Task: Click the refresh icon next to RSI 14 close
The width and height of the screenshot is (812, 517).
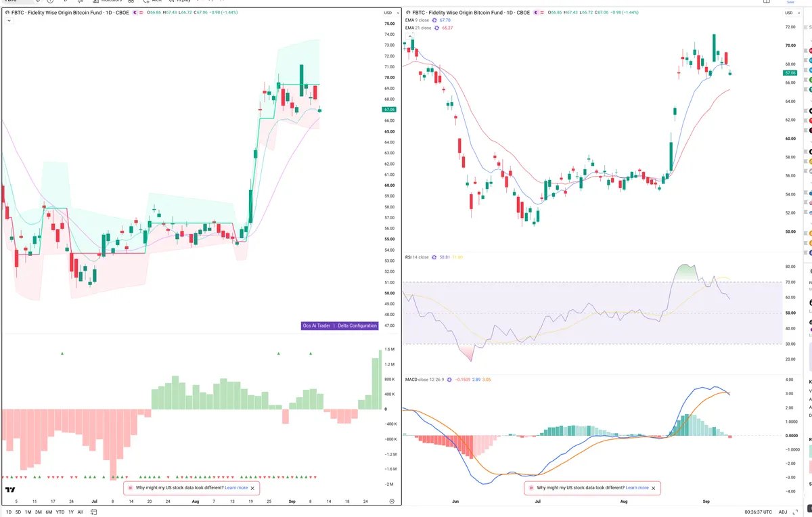Action: (434, 258)
